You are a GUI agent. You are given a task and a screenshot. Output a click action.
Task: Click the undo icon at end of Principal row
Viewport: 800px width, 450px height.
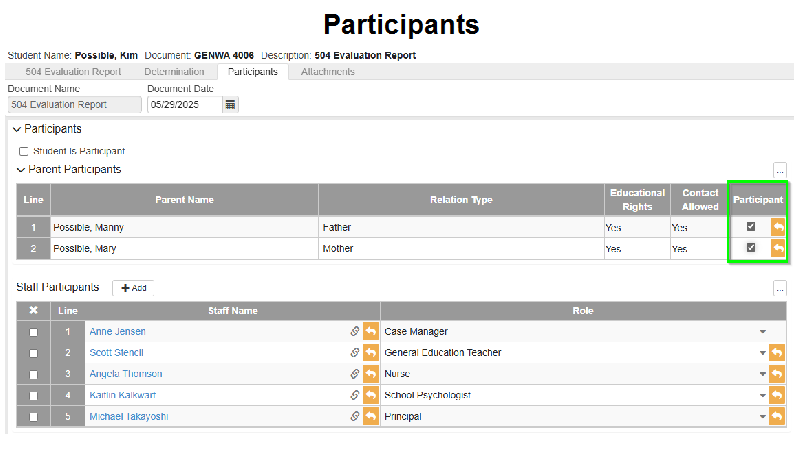[x=777, y=417]
